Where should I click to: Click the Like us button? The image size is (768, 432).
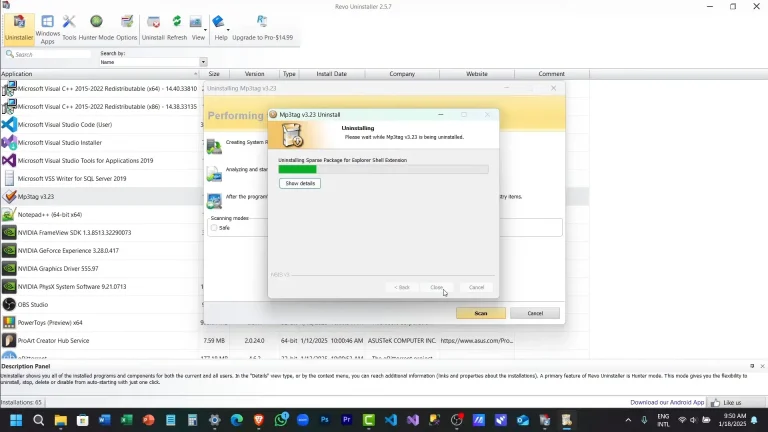[727, 403]
